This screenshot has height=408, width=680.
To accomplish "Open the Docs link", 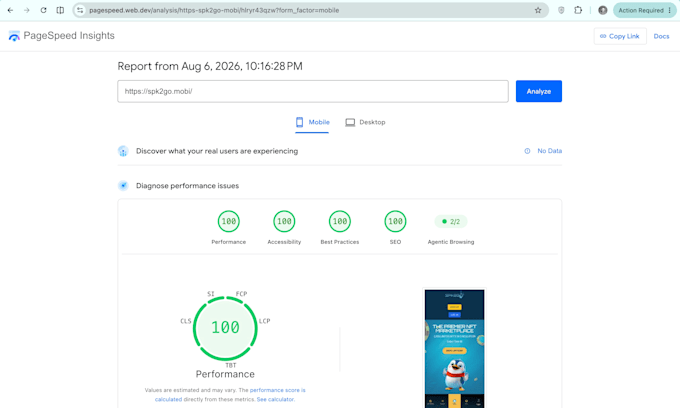I will (x=661, y=36).
